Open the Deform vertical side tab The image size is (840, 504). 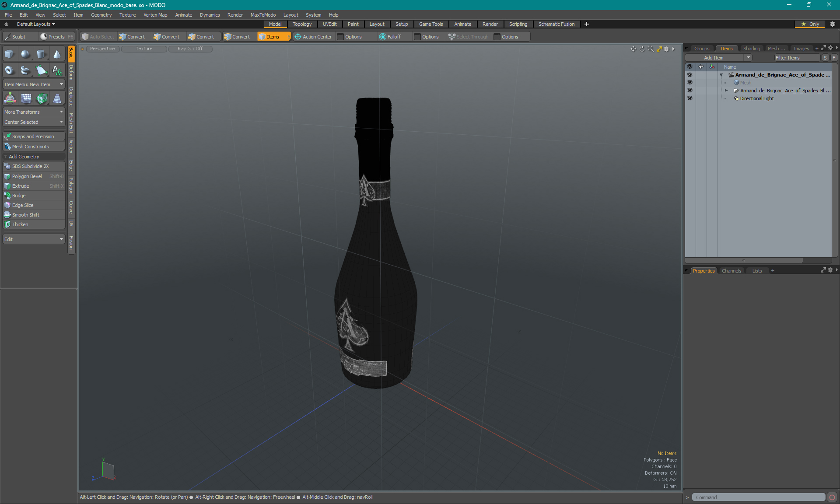coord(71,73)
